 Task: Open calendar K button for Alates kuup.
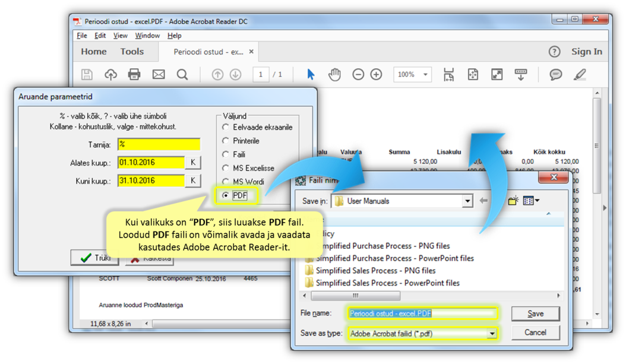click(193, 163)
